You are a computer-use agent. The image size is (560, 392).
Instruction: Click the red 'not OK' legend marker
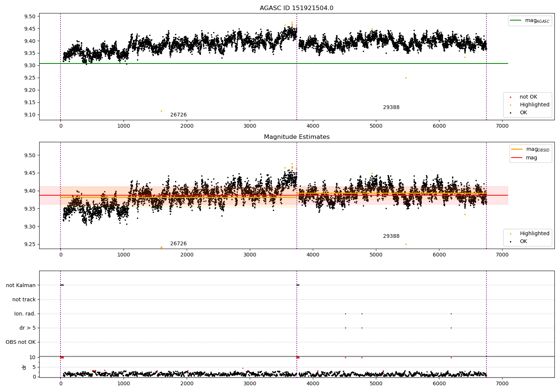(x=510, y=97)
